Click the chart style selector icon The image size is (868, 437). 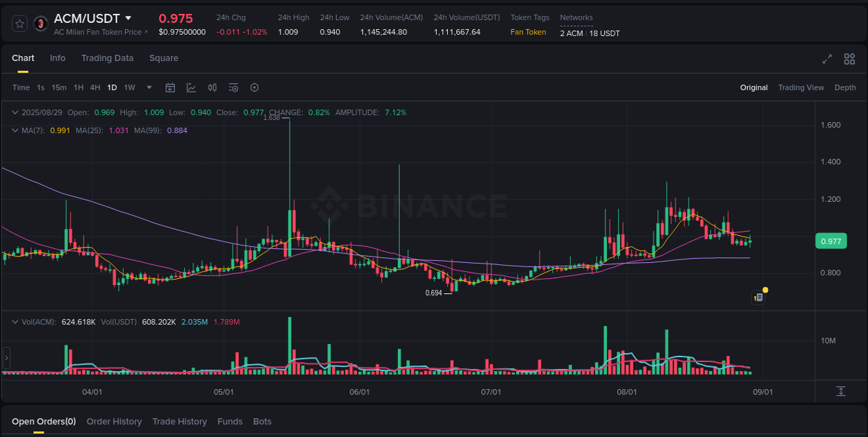(x=191, y=87)
